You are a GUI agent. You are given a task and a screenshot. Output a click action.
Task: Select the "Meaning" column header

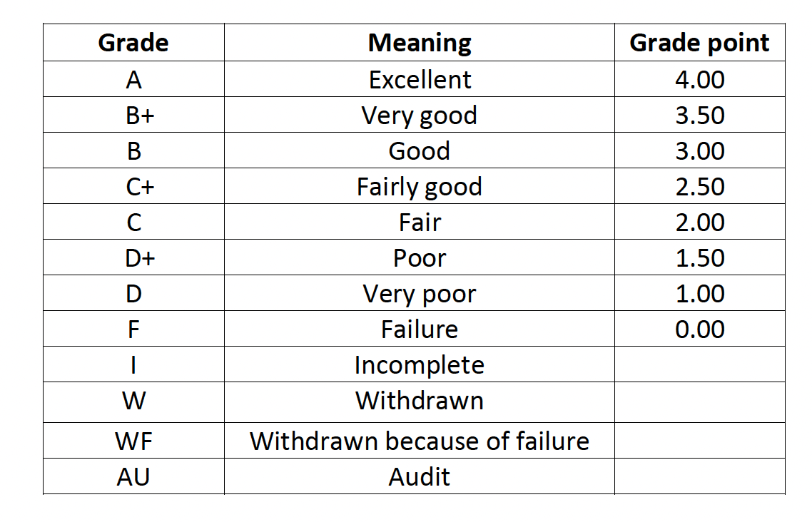tap(420, 43)
